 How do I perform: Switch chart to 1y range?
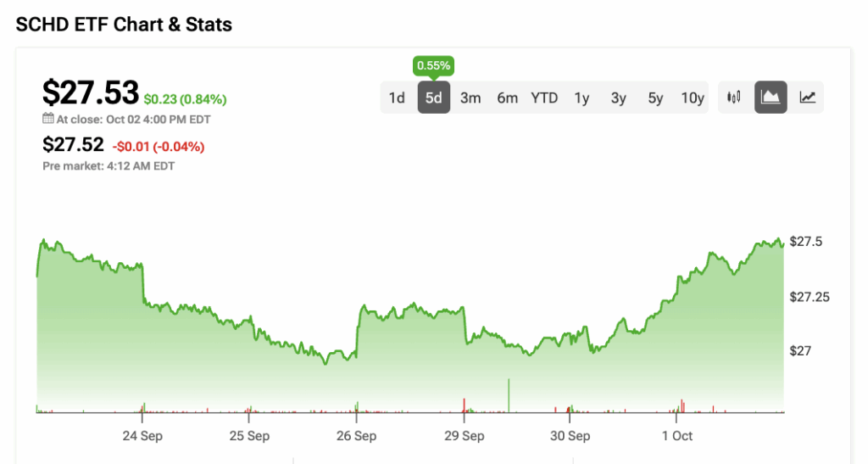[581, 98]
